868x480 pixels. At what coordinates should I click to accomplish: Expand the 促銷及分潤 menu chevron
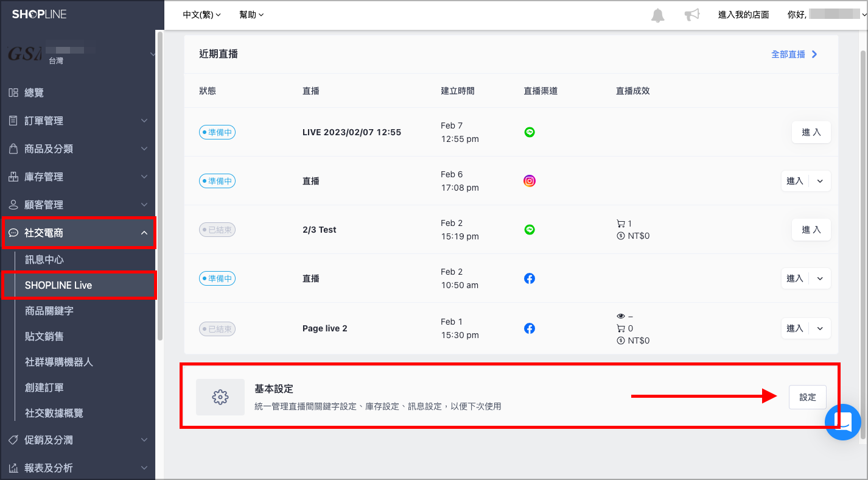tap(144, 440)
